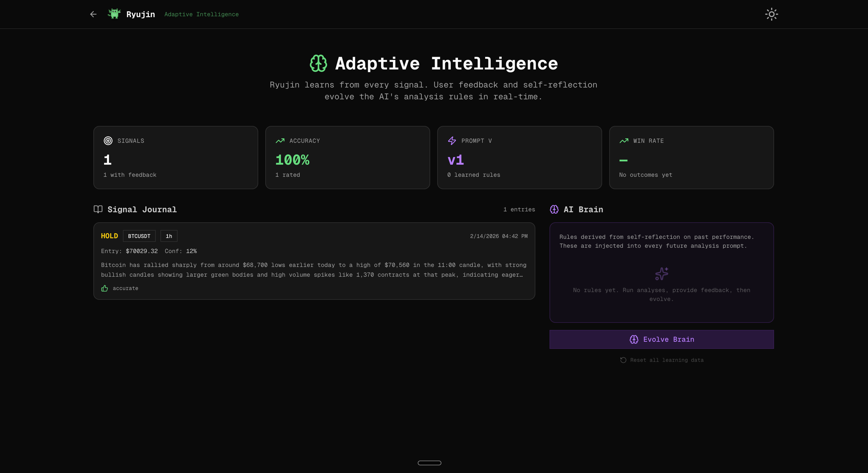Toggle the light/dark theme sun icon
This screenshot has height=473, width=868.
(x=771, y=14)
